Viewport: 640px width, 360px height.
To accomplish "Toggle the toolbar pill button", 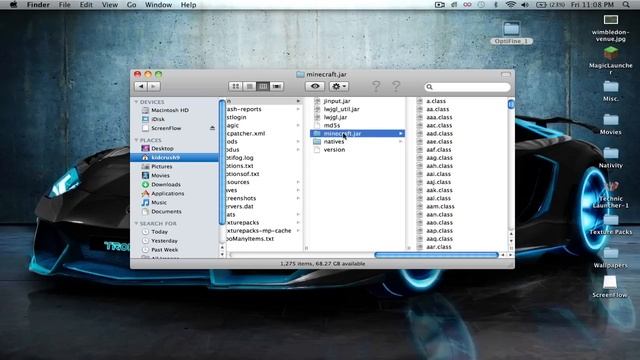I will coord(506,75).
